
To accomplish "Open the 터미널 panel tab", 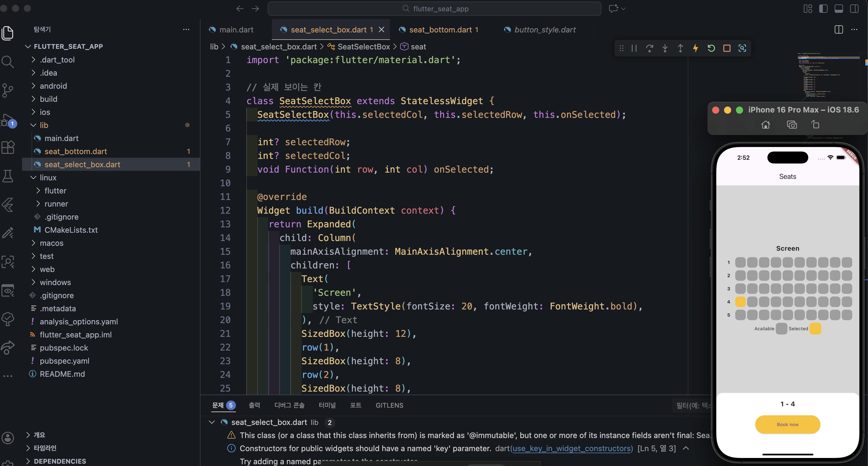I will [327, 405].
